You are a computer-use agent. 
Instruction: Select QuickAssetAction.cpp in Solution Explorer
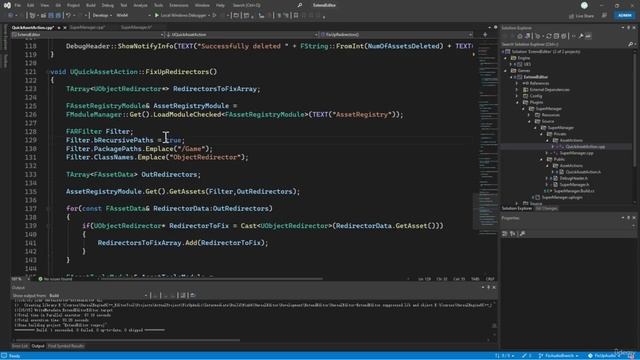585,147
